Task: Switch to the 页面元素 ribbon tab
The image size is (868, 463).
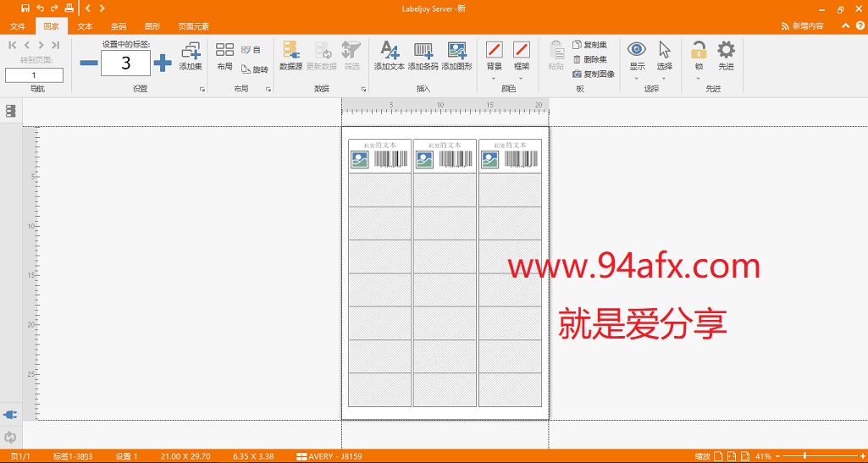Action: click(x=194, y=26)
